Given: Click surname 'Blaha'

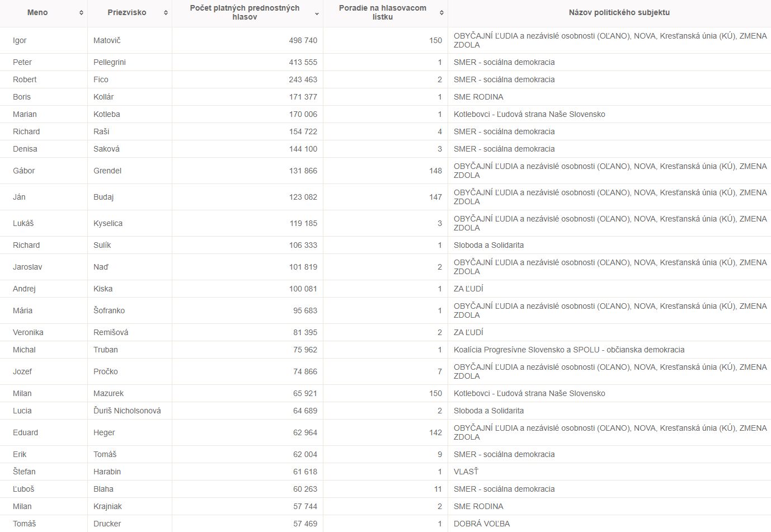Looking at the screenshot, I should coord(104,489).
